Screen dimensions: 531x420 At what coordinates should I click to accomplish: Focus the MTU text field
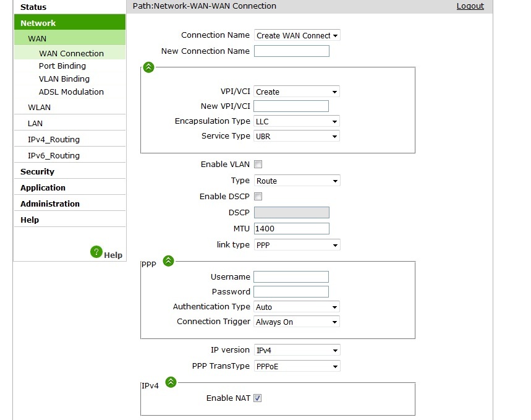point(291,229)
